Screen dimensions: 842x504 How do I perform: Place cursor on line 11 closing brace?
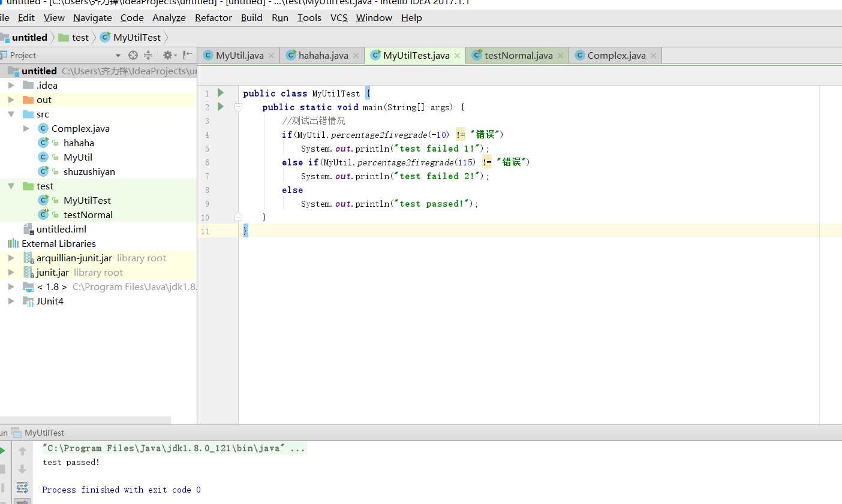point(245,231)
